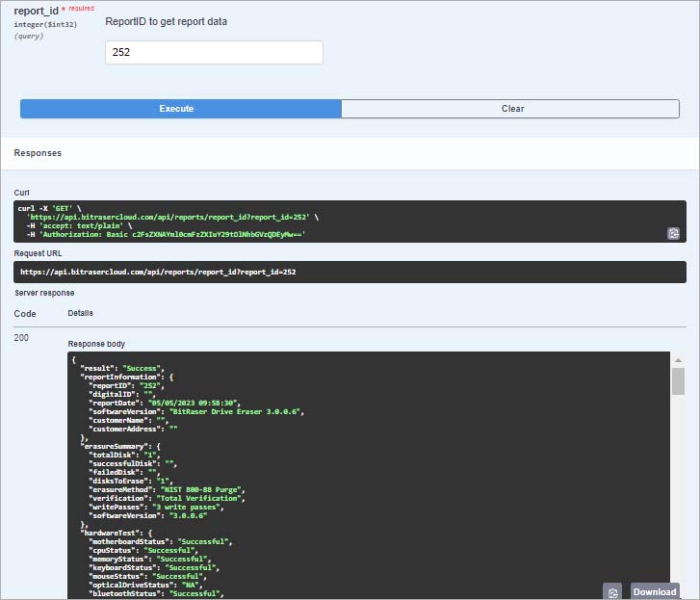This screenshot has width=700, height=600.
Task: Edit the report_id field containing 252
Action: click(x=214, y=52)
